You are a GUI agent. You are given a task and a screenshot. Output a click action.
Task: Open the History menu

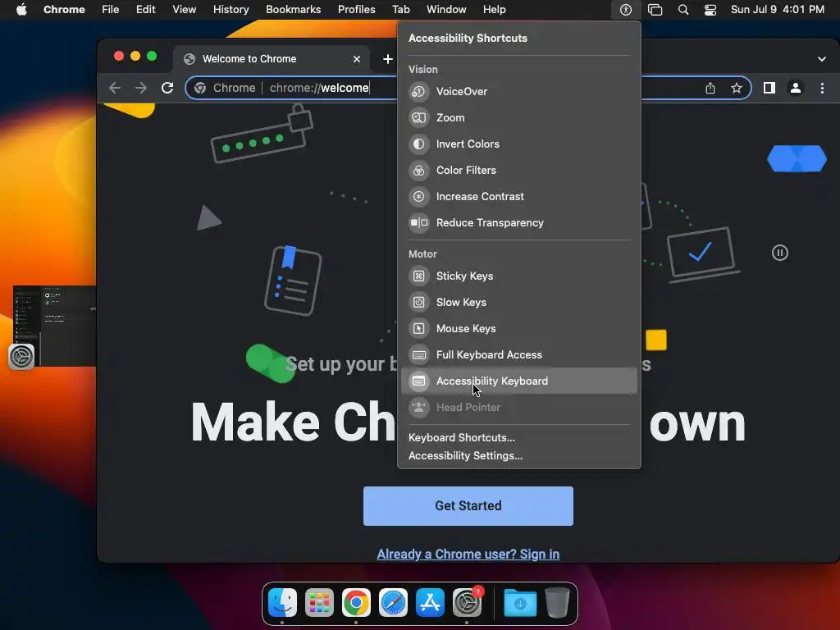pos(231,10)
